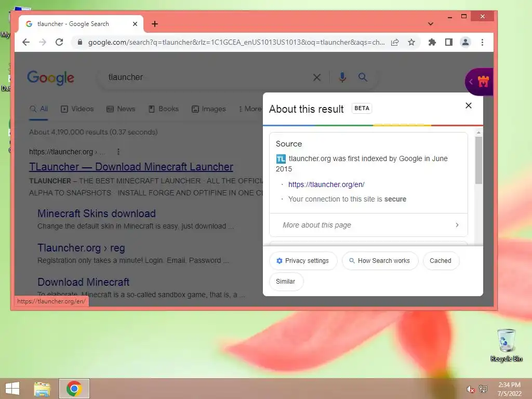Open https://tlauncher.org/en/ link in panel

click(x=326, y=184)
